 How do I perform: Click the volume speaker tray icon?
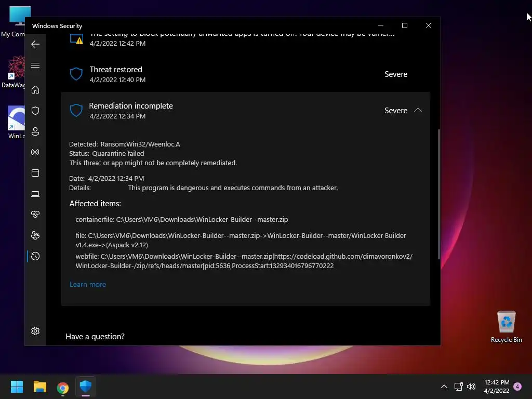point(471,387)
